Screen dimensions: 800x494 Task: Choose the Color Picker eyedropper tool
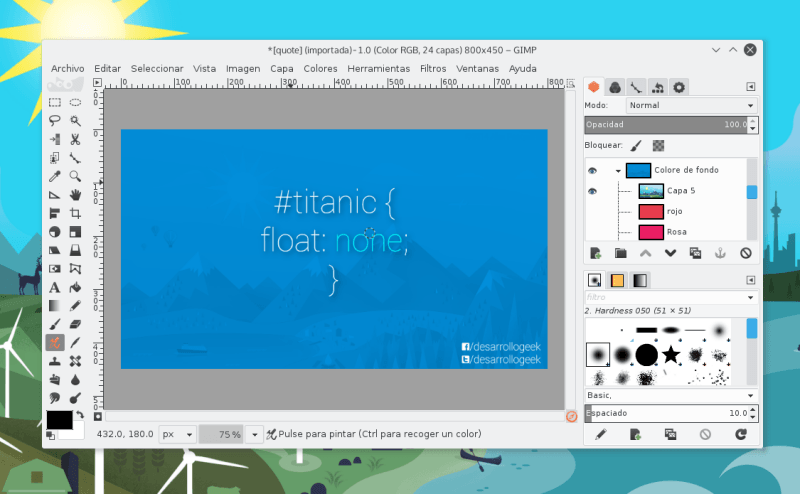55,176
